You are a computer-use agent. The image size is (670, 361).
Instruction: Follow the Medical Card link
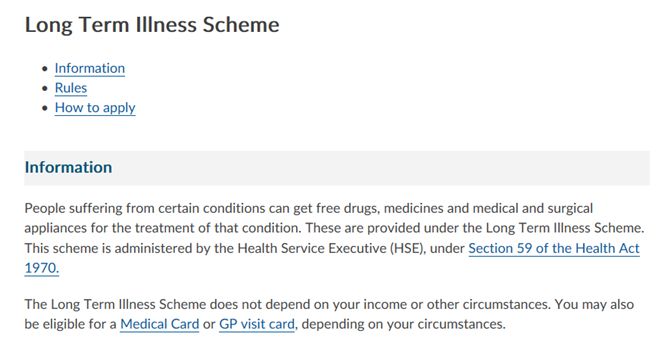(x=159, y=324)
